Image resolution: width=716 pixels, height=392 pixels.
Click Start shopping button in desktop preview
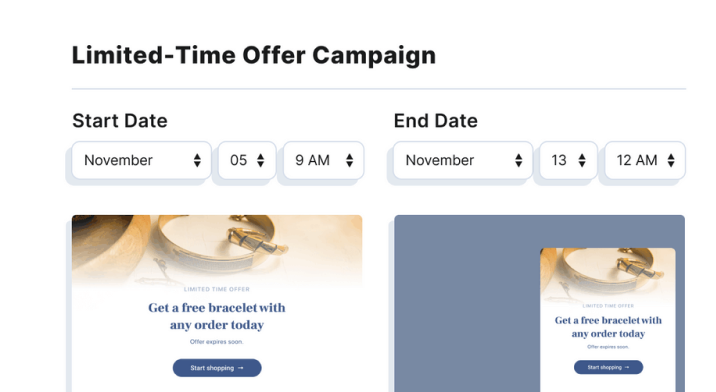click(x=217, y=368)
